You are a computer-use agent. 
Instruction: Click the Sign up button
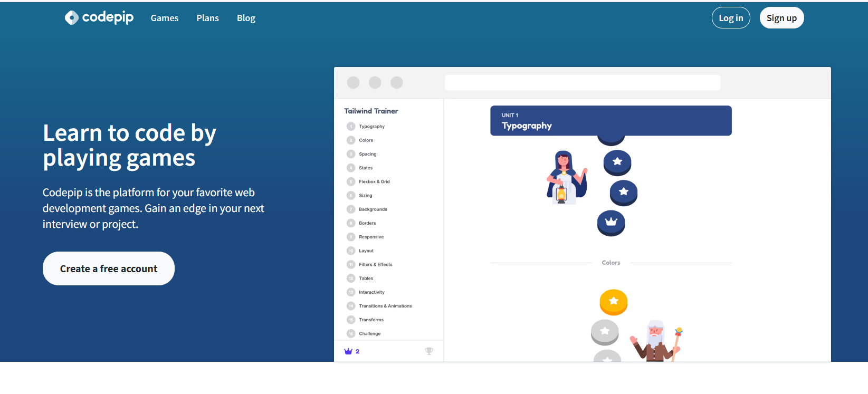tap(781, 18)
